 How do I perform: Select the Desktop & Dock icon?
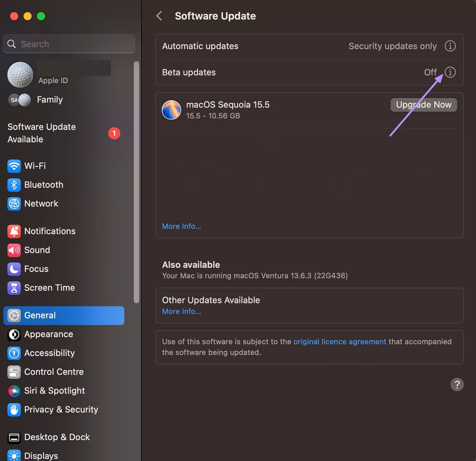click(x=14, y=438)
